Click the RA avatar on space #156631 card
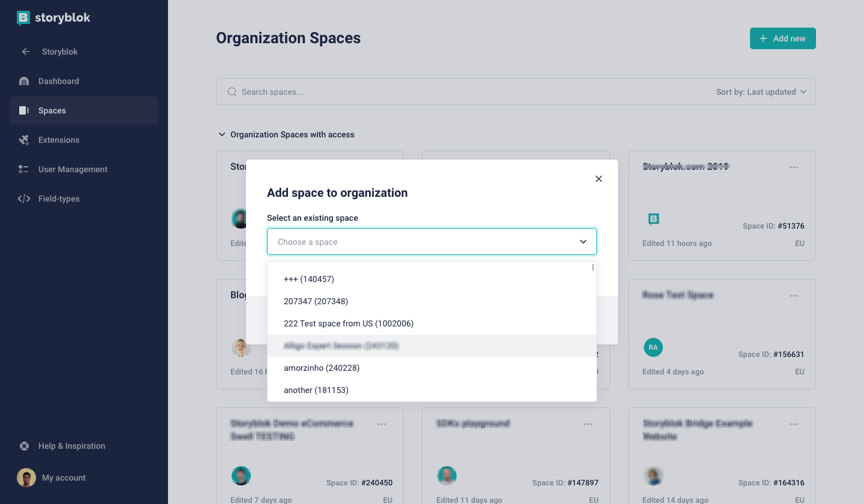The height and width of the screenshot is (504, 864). (653, 347)
